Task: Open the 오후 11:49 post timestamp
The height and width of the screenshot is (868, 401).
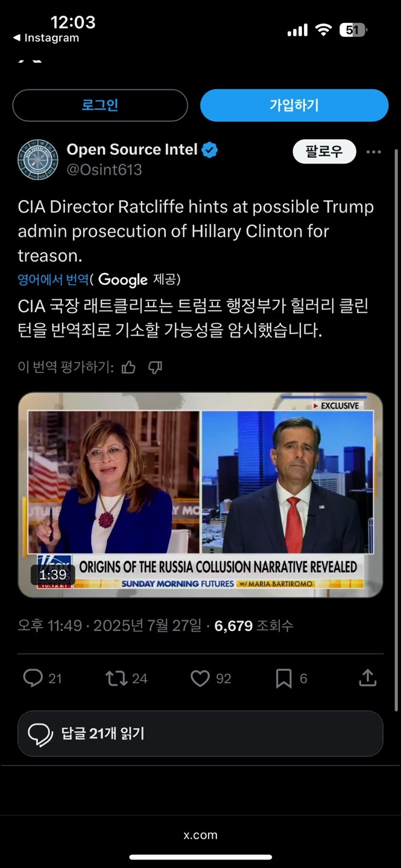Action: tap(49, 626)
